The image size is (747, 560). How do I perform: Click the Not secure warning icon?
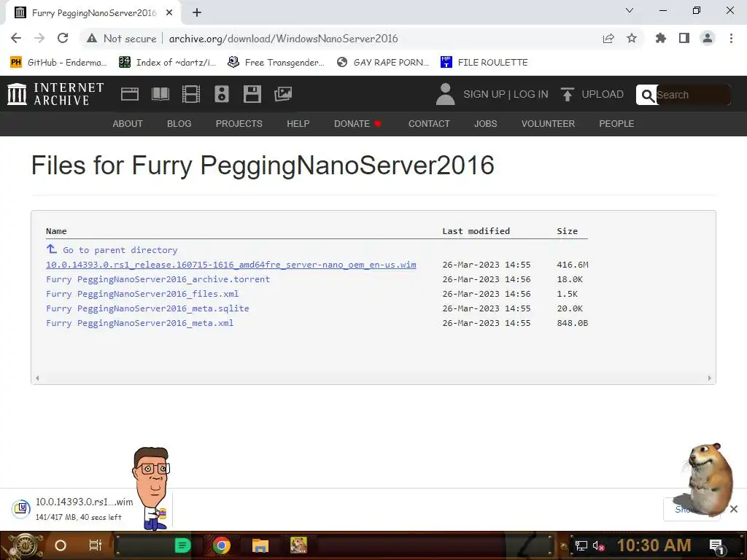pos(91,39)
